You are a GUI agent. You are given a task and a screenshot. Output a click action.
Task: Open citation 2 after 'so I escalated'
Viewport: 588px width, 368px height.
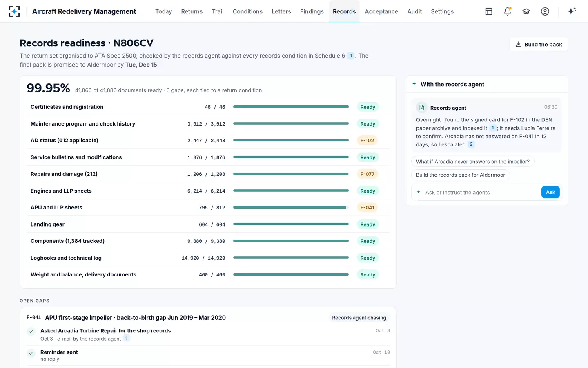coord(471,144)
